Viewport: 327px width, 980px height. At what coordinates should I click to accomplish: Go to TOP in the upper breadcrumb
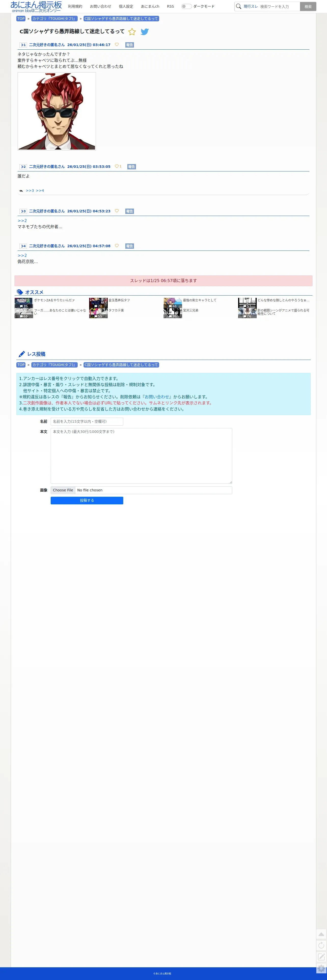click(x=21, y=19)
